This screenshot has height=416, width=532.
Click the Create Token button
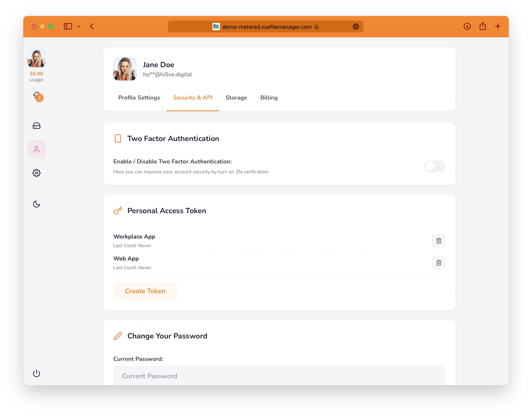[x=145, y=291]
